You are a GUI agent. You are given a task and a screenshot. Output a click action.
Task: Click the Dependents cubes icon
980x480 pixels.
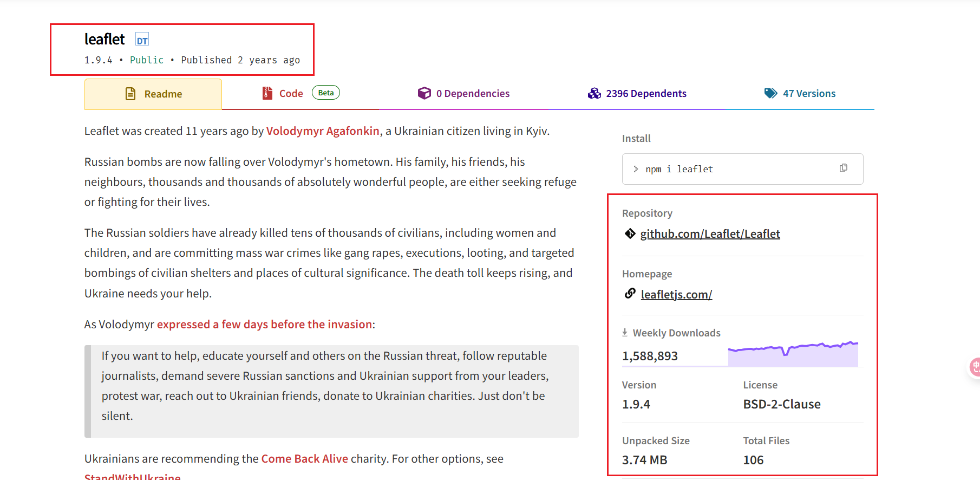594,93
